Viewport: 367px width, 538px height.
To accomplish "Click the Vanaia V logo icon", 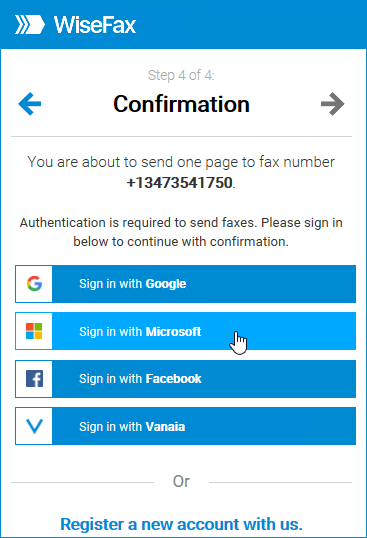I will coord(34,426).
